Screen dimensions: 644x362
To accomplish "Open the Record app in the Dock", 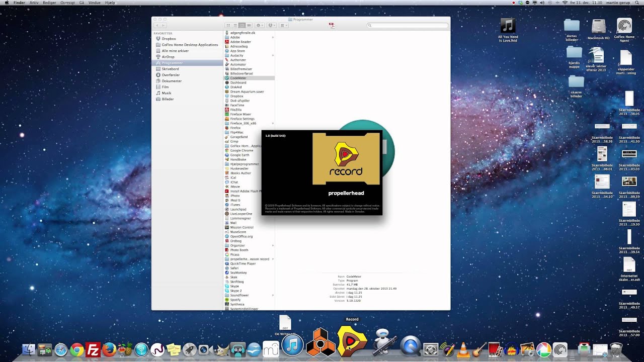I will coord(352,341).
